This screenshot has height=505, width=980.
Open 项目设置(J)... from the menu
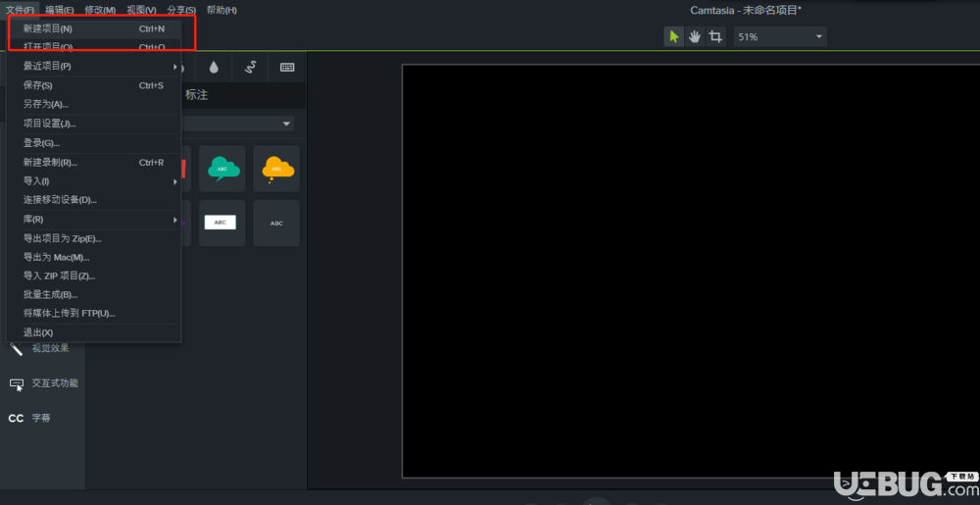(x=94, y=124)
